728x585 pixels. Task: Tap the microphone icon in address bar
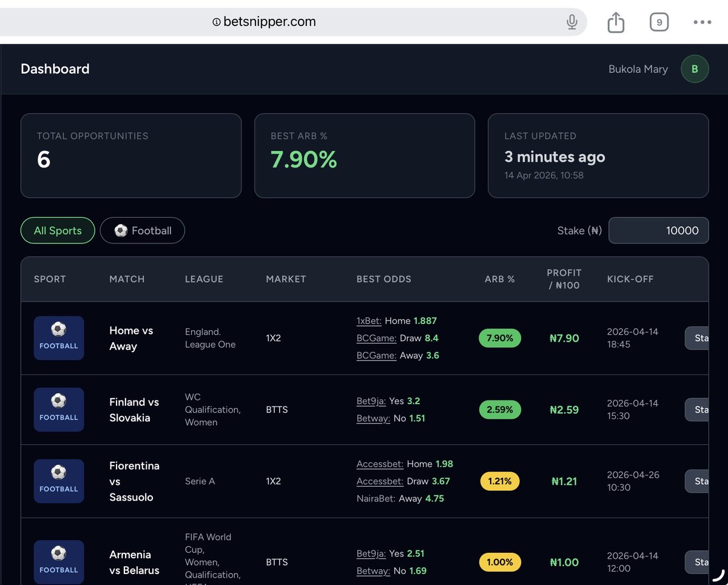coord(571,22)
